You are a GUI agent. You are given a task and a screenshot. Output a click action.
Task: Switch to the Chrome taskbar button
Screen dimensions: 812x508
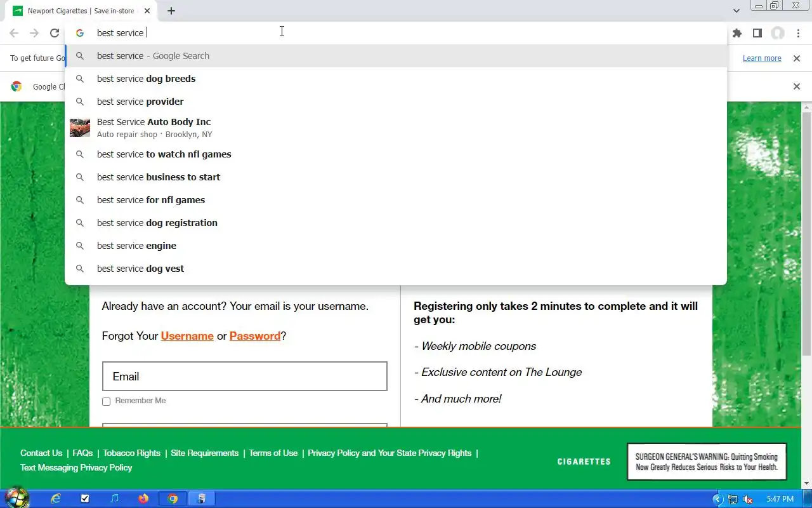click(x=173, y=499)
